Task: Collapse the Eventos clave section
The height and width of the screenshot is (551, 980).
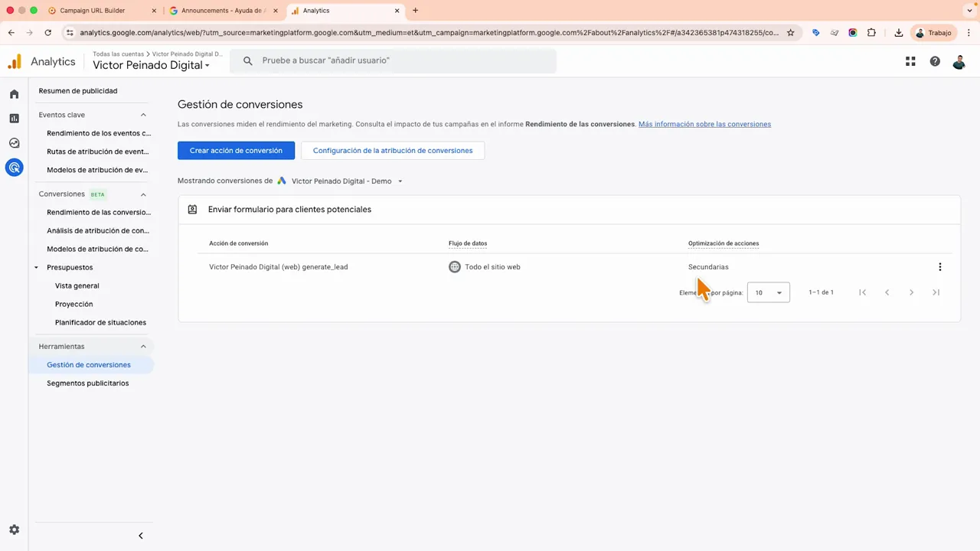Action: click(143, 115)
